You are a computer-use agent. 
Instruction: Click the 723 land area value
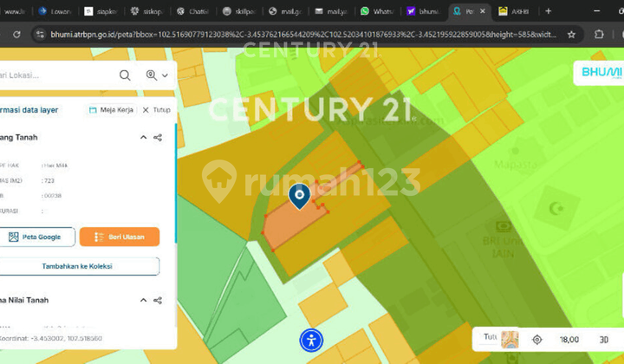coord(49,180)
